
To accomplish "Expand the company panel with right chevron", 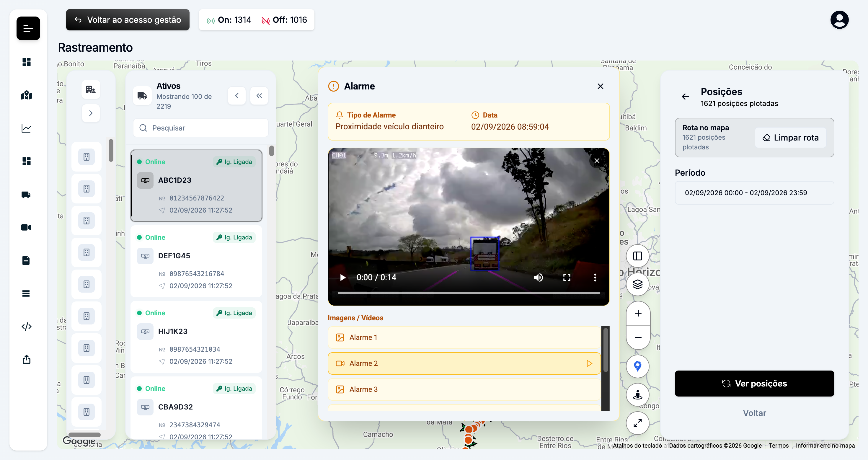I will (91, 113).
